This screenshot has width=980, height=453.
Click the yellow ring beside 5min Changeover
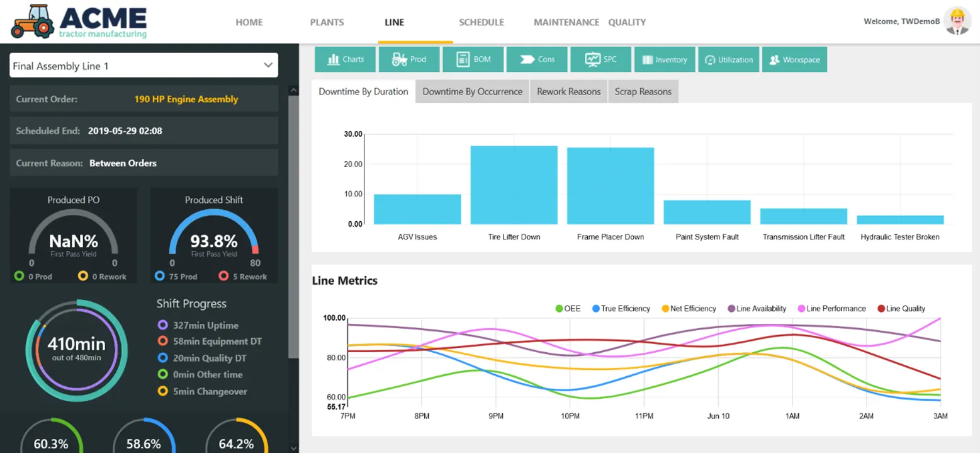[162, 391]
